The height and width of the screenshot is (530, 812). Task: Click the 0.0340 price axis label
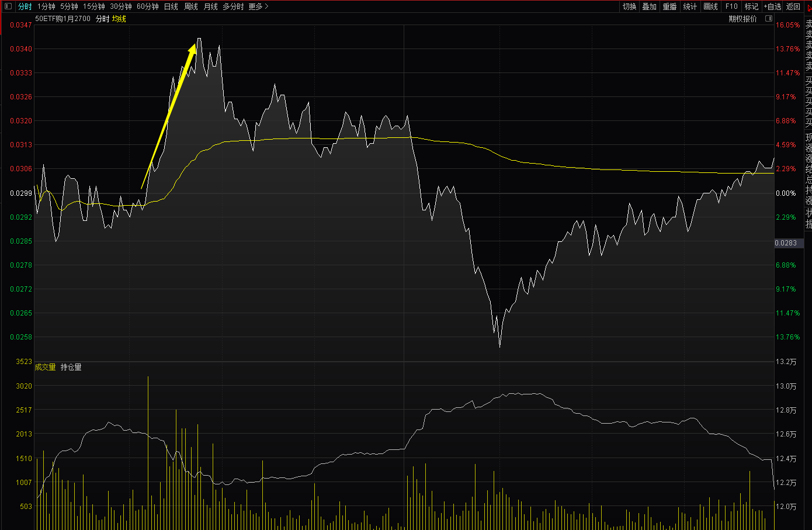coord(21,49)
